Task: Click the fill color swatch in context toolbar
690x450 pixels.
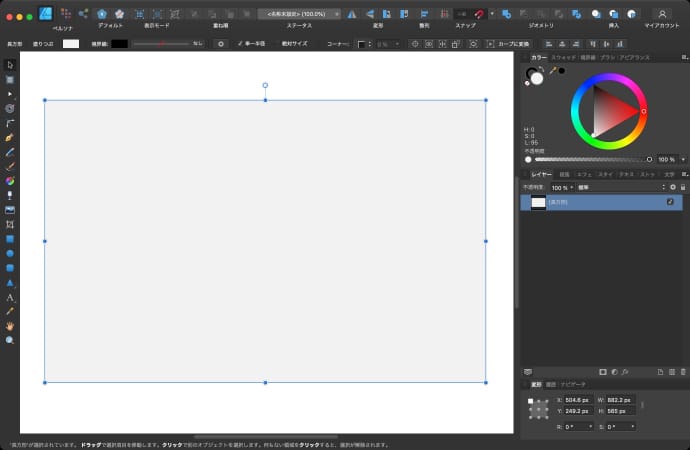Action: point(71,44)
